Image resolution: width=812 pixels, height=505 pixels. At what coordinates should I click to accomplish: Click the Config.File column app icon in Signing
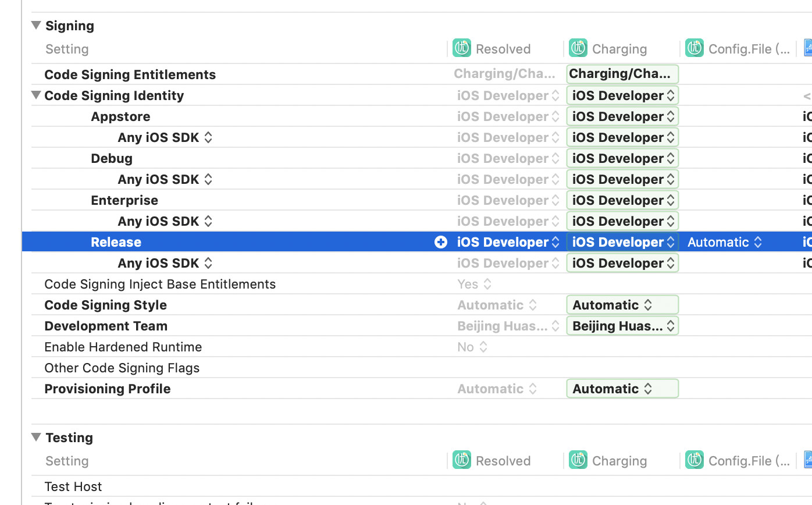click(695, 48)
